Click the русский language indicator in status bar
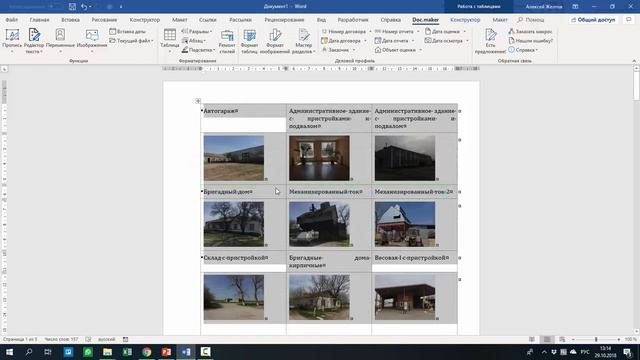This screenshot has width=640, height=360. click(107, 339)
